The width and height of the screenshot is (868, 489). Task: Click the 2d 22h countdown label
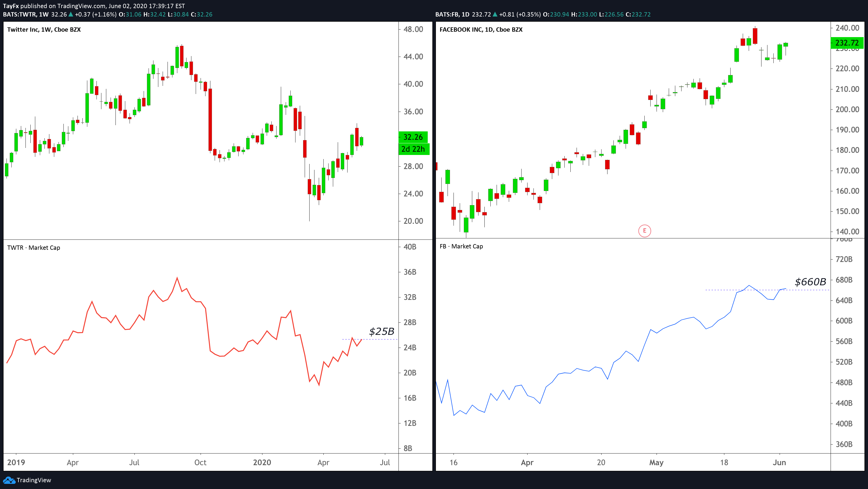pos(413,149)
